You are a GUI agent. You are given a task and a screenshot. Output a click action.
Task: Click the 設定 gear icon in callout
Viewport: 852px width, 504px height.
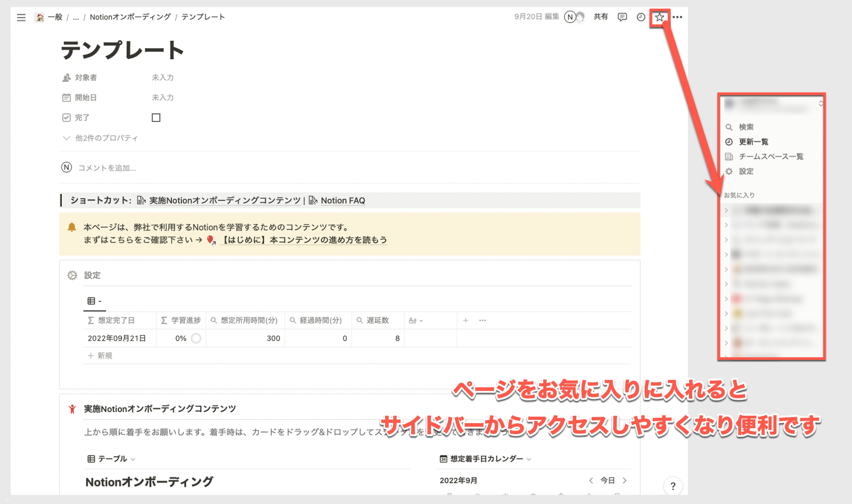pos(72,275)
